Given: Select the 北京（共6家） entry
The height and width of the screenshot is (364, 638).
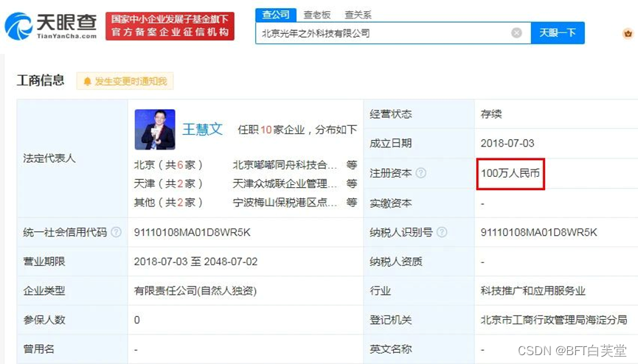Looking at the screenshot, I should point(168,165).
